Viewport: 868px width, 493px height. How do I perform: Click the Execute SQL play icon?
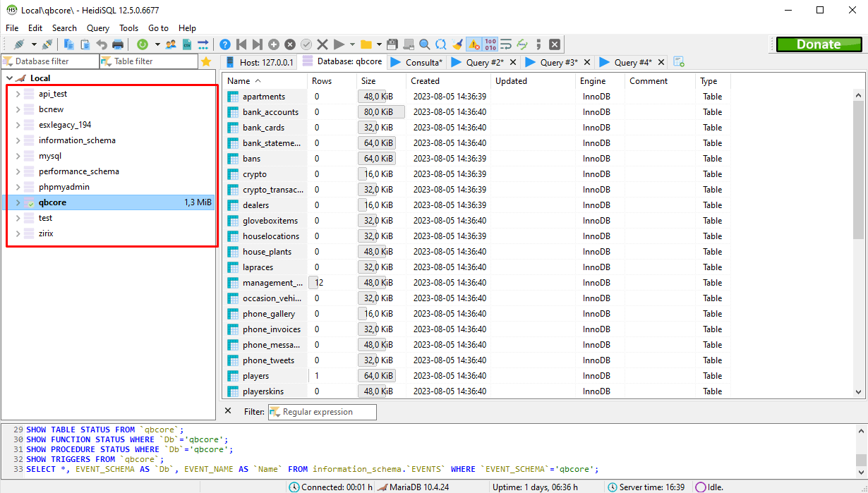coord(339,44)
